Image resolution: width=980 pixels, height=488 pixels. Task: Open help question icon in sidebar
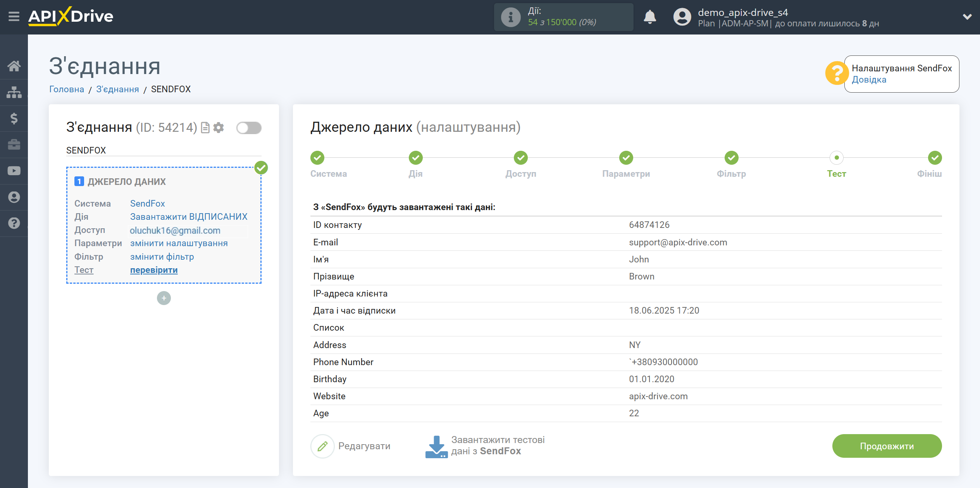(14, 223)
